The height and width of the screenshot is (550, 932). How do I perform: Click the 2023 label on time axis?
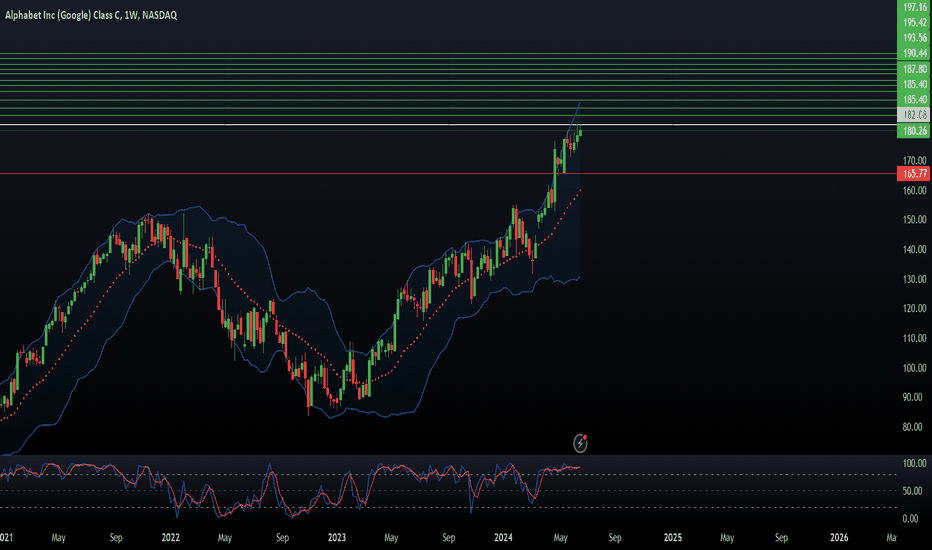pyautogui.click(x=337, y=538)
